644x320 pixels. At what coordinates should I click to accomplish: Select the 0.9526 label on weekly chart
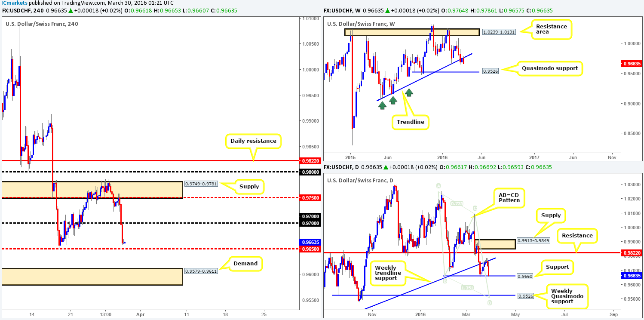[x=490, y=71]
